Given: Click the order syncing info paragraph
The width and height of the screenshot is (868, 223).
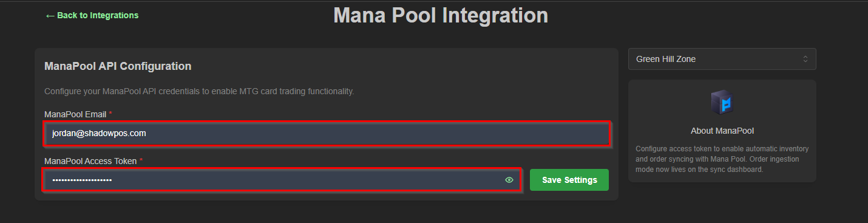Looking at the screenshot, I should click(722, 159).
